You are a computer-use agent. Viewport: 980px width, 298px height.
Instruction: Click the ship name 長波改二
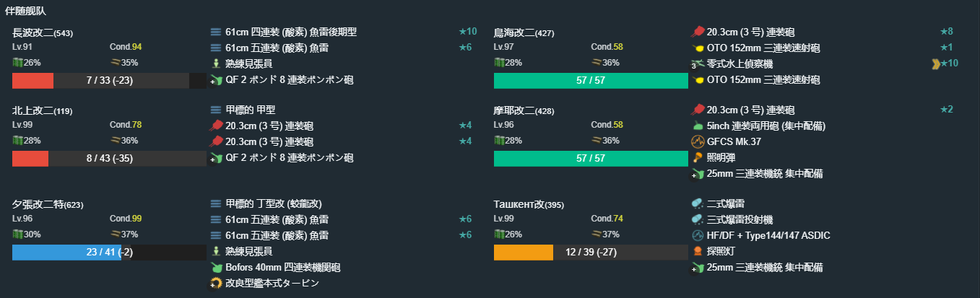point(32,33)
